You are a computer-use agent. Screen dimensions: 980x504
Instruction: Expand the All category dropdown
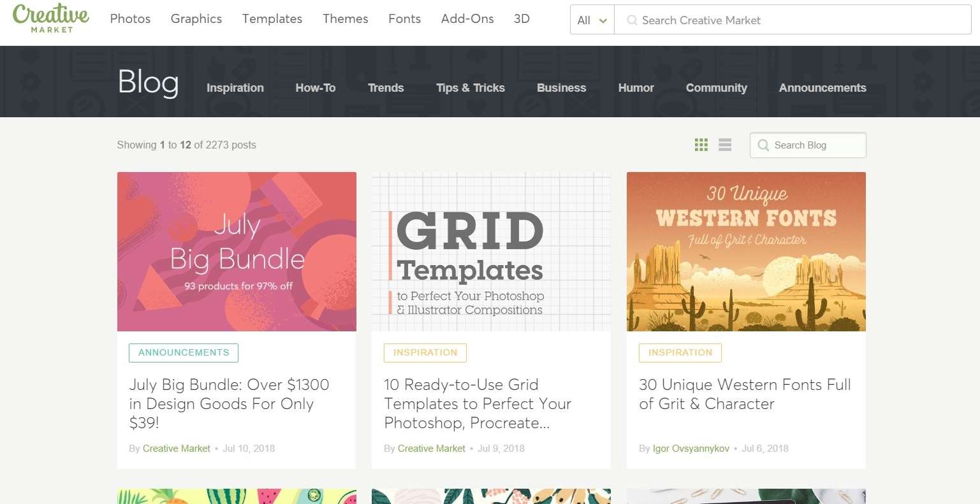tap(592, 20)
